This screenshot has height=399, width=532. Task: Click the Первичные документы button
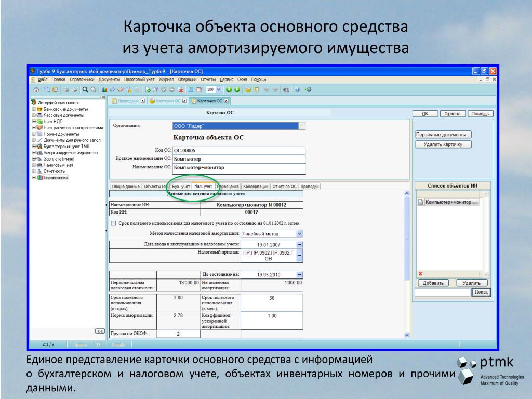(443, 135)
